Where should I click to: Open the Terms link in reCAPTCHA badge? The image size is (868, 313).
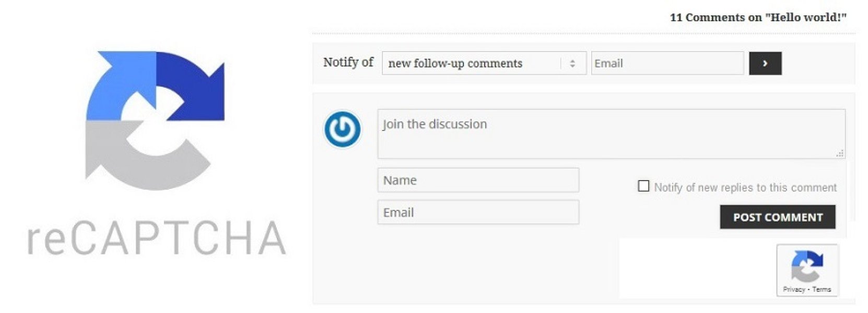(822, 289)
